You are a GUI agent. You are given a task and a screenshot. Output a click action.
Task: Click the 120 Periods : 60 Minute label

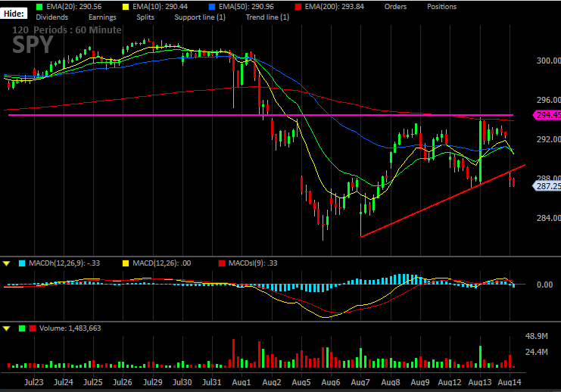67,30
